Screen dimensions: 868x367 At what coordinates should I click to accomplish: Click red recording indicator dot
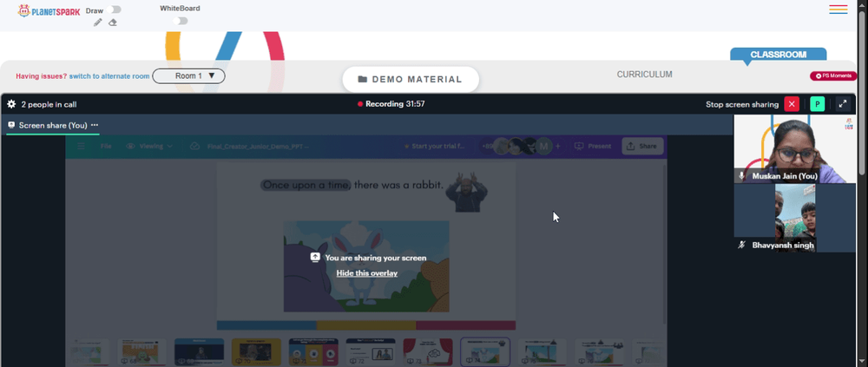click(360, 104)
